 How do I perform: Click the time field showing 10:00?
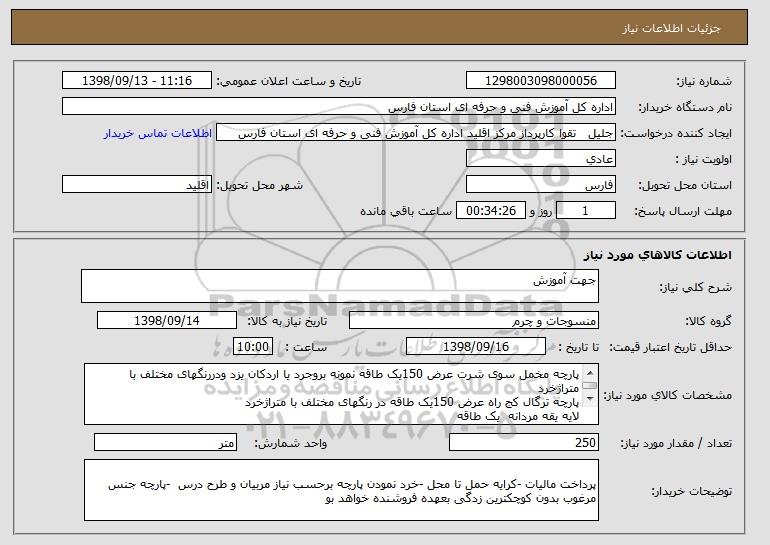[253, 347]
